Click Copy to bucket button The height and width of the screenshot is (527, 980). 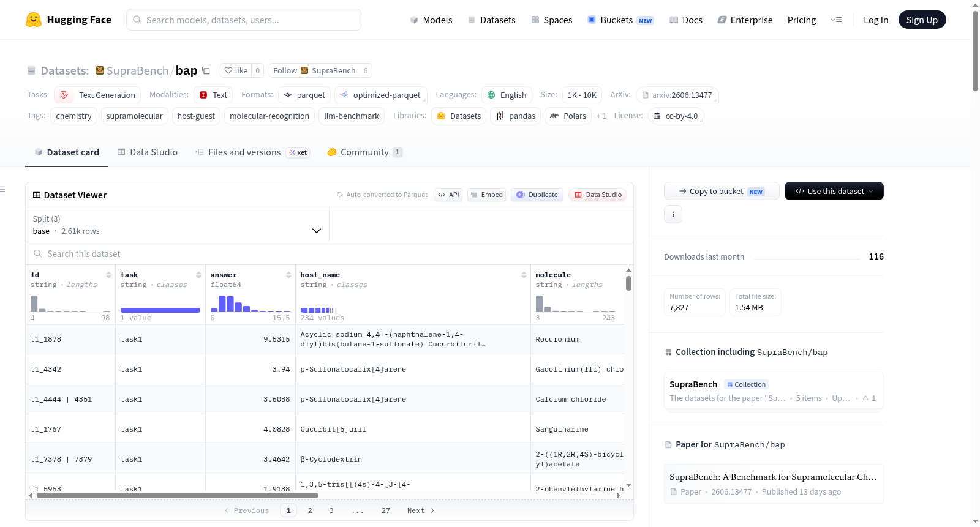tap(722, 191)
